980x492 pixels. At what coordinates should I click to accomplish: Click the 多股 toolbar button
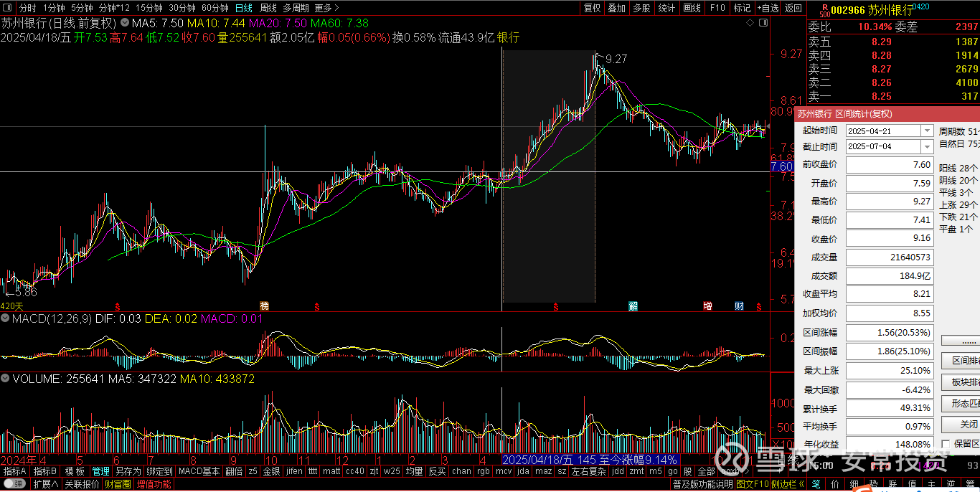coord(642,8)
